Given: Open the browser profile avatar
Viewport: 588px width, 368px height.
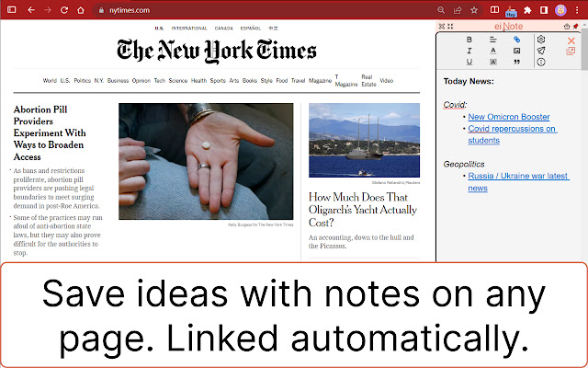Looking at the screenshot, I should [560, 10].
